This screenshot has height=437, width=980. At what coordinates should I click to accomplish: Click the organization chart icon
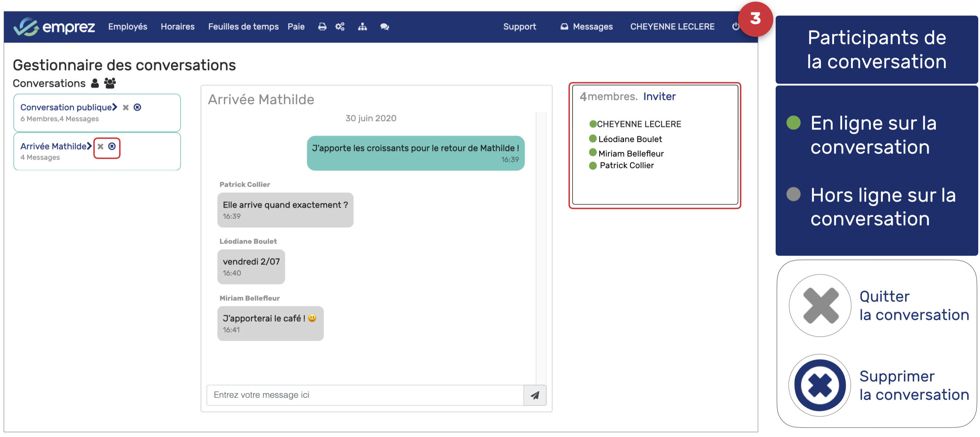click(362, 26)
